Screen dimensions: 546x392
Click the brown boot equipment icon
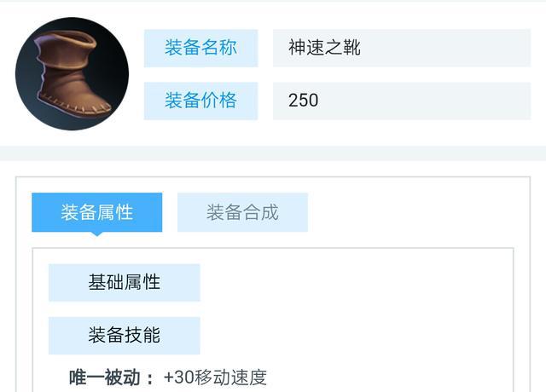pyautogui.click(x=72, y=73)
